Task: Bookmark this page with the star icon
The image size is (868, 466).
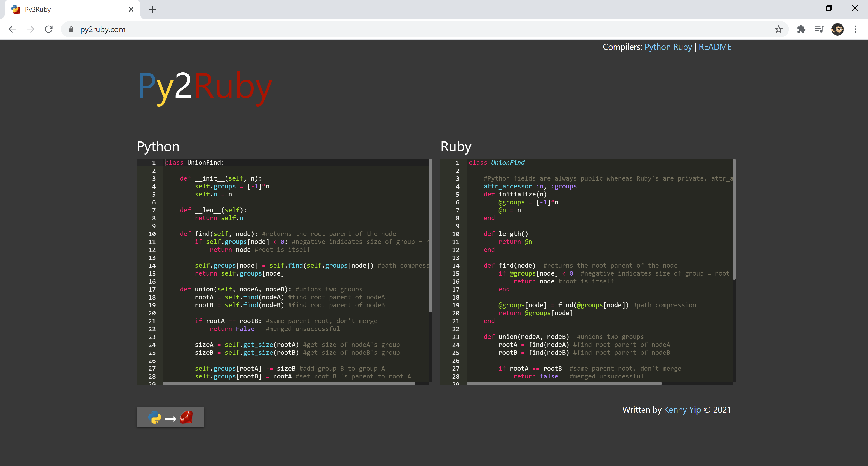Action: pos(778,29)
